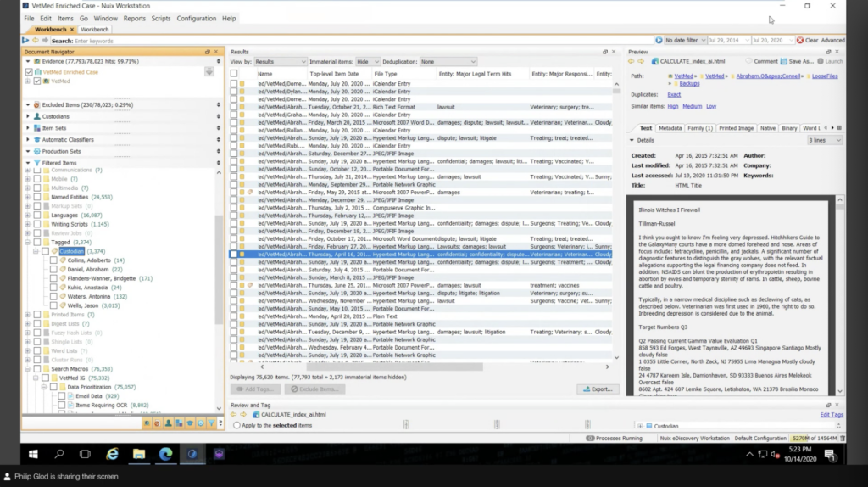Collapse the Details section in Preview
The width and height of the screenshot is (868, 487).
[x=632, y=140]
